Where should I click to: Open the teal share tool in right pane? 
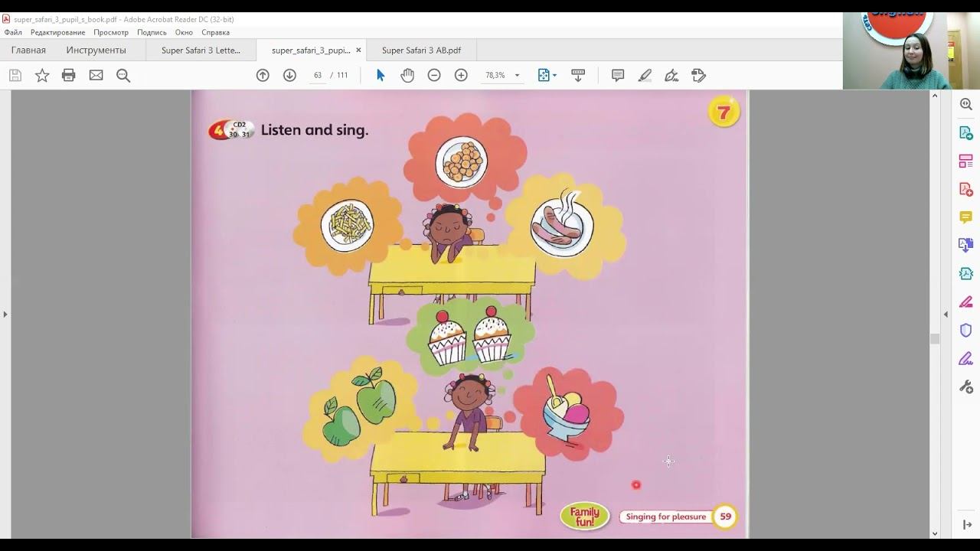[966, 273]
